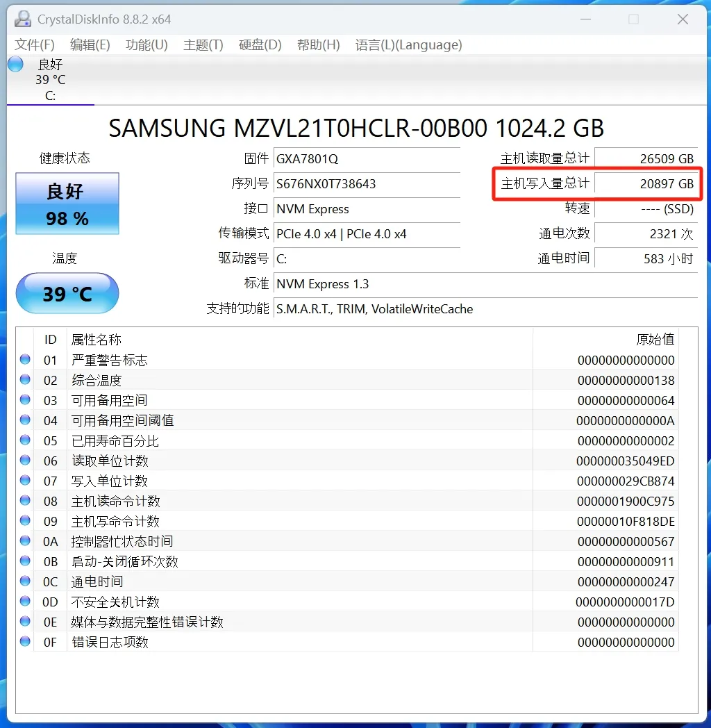
Task: Click the 39 °C temperature button
Action: coord(67,293)
